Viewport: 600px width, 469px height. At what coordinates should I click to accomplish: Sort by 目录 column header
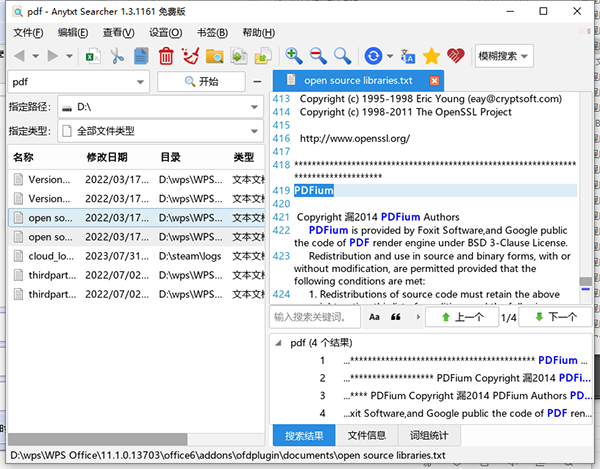tap(170, 157)
